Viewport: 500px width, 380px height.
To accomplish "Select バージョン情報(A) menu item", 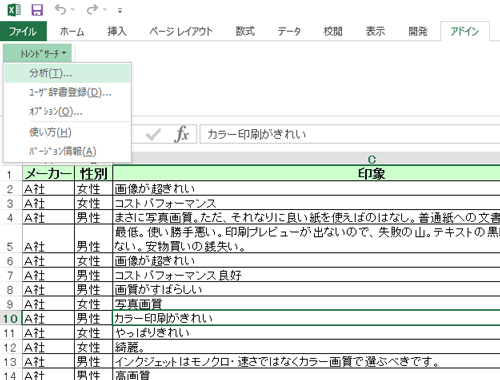I will 67,151.
